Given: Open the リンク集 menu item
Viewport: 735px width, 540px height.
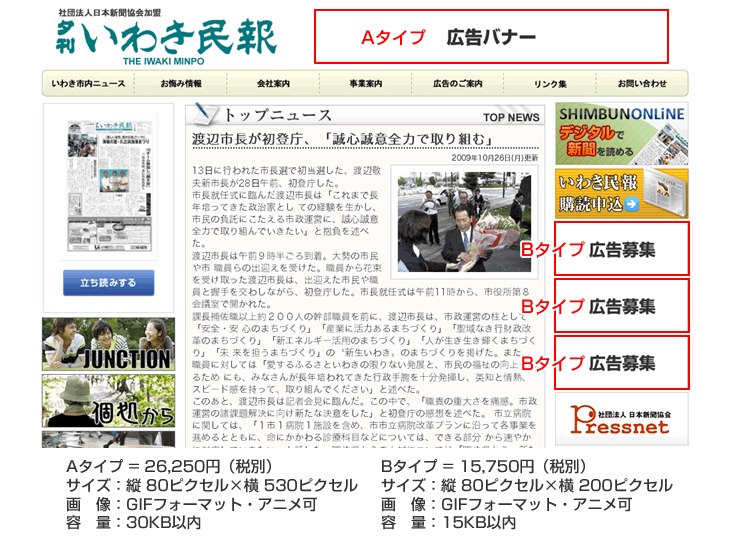Looking at the screenshot, I should point(550,84).
